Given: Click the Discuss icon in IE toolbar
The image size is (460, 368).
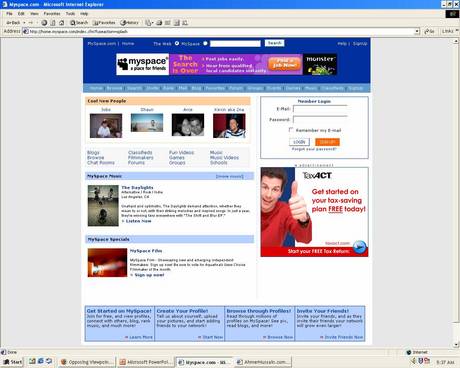Looking at the screenshot, I should pos(177,23).
